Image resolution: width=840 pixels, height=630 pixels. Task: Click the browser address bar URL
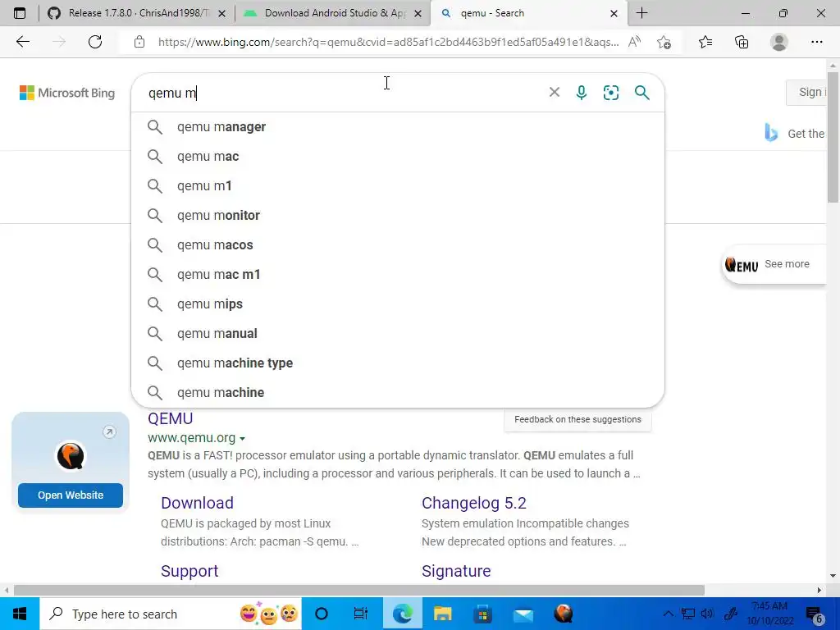tap(388, 42)
